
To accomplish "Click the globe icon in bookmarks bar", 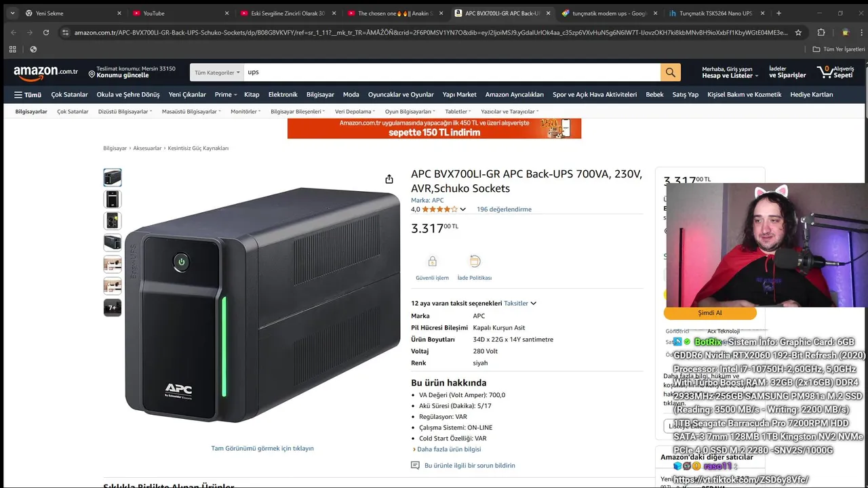I will click(x=33, y=49).
